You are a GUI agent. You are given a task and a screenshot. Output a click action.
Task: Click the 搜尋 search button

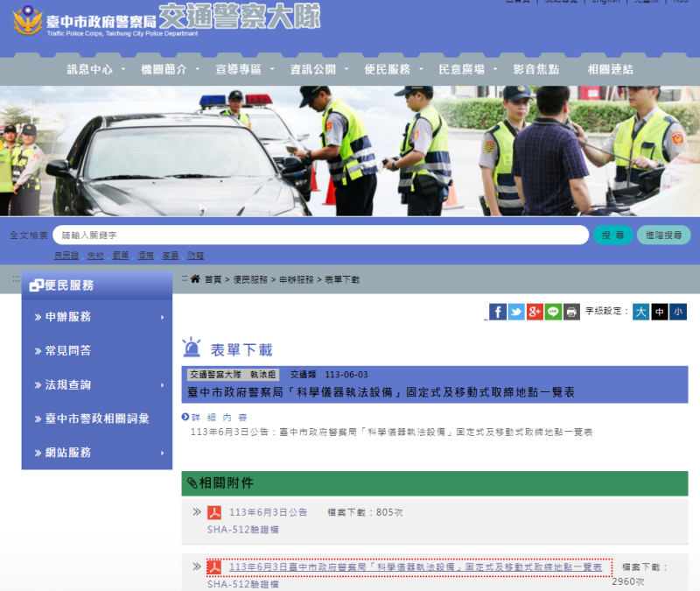(613, 236)
